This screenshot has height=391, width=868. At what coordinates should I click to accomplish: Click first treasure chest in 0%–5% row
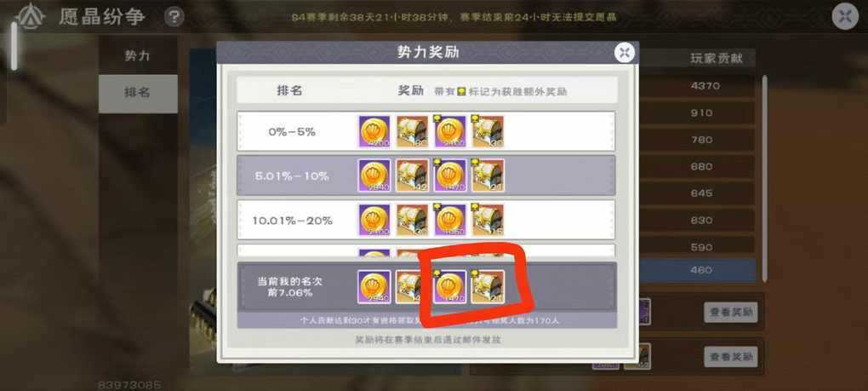[413, 131]
